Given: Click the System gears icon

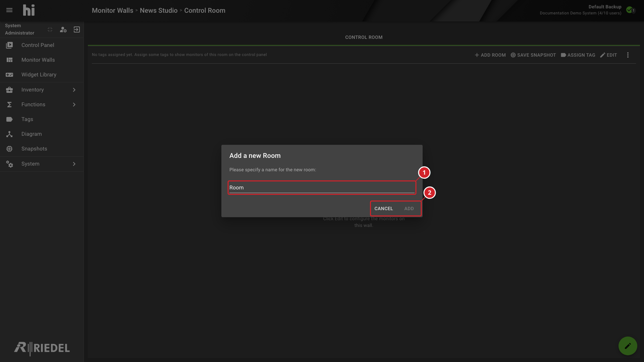Looking at the screenshot, I should (x=9, y=164).
